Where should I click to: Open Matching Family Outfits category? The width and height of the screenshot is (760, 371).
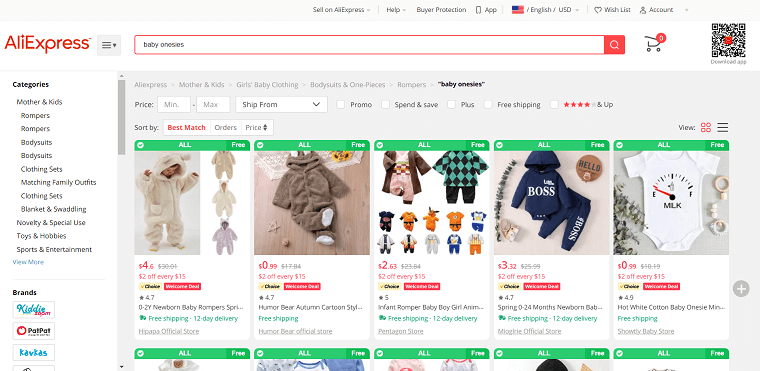click(59, 182)
